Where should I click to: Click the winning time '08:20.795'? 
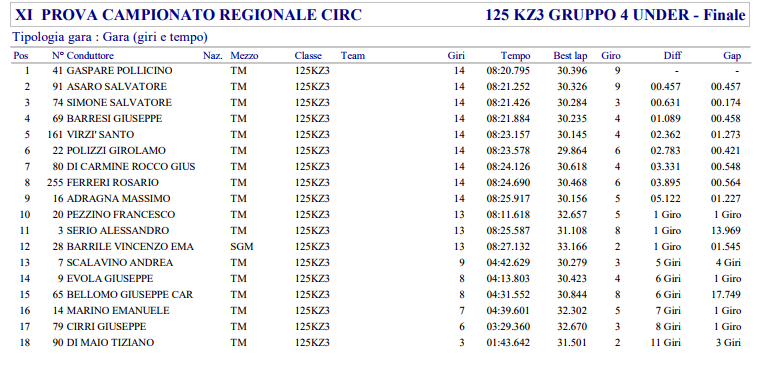(508, 71)
